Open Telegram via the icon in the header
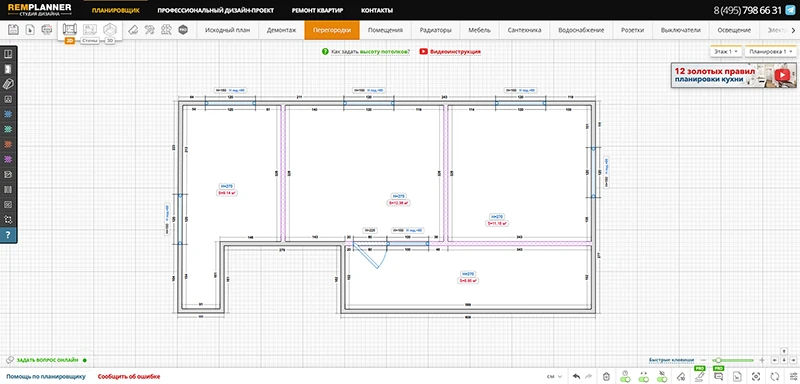The width and height of the screenshot is (800, 384). [x=791, y=10]
